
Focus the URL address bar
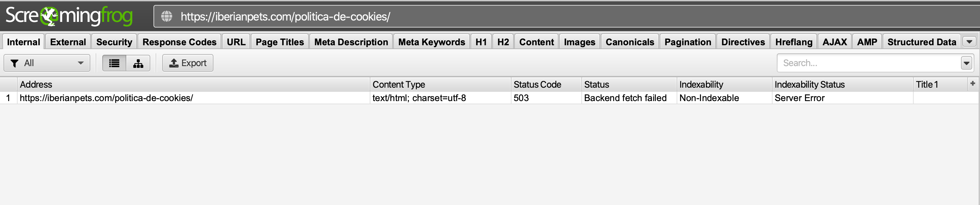(x=565, y=16)
